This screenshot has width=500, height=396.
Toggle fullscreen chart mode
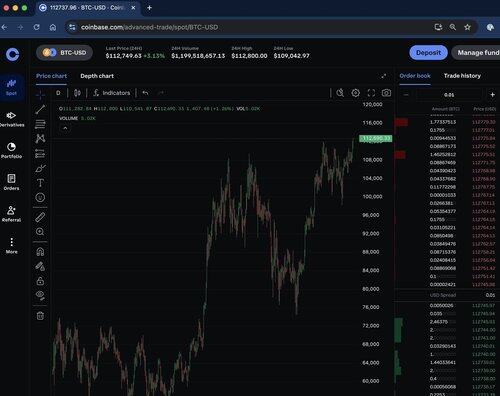[371, 93]
